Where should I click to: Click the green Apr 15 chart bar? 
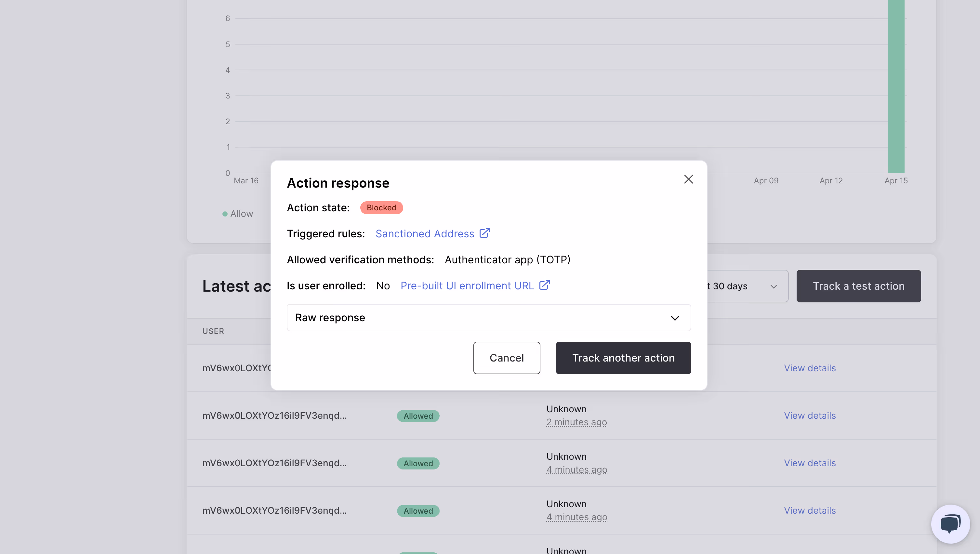tap(895, 86)
